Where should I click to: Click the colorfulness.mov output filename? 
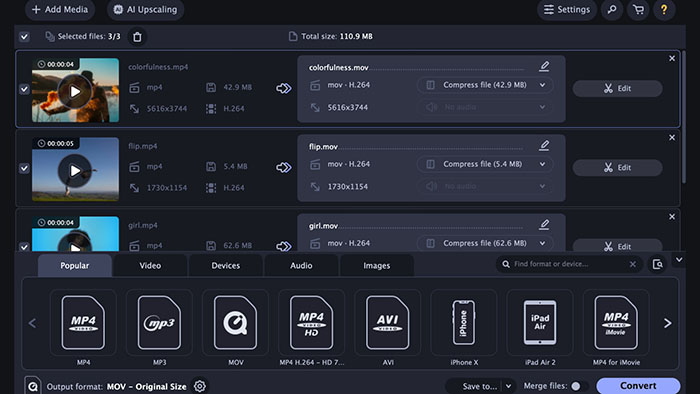(338, 67)
